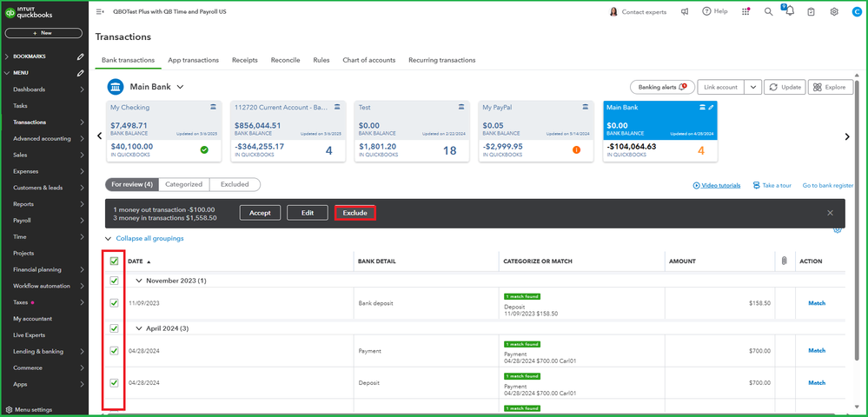
Task: Open table settings gear icon
Action: (838, 230)
